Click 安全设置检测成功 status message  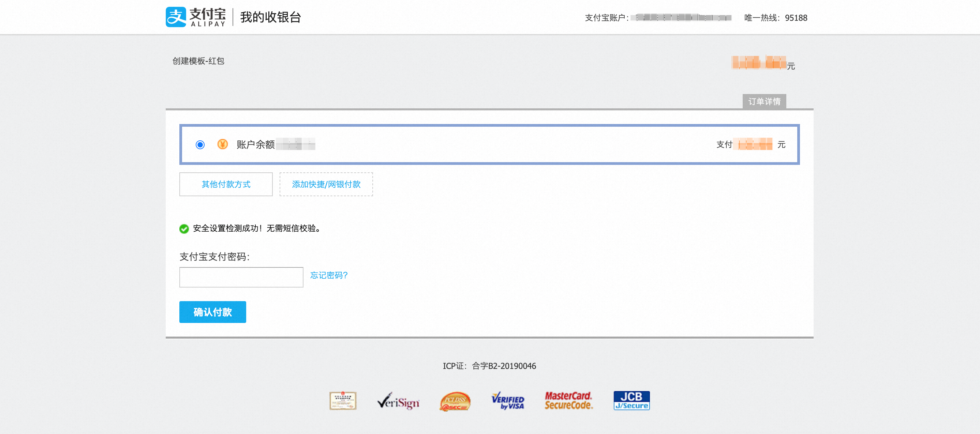click(257, 228)
